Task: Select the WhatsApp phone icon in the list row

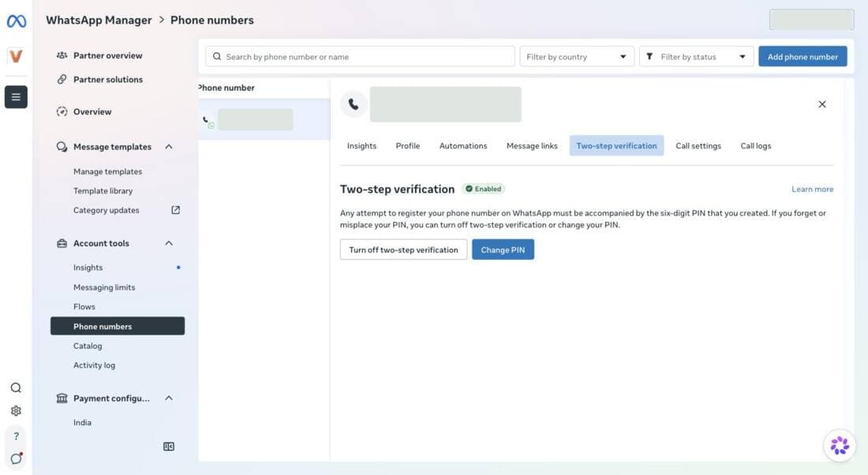Action: (208, 122)
